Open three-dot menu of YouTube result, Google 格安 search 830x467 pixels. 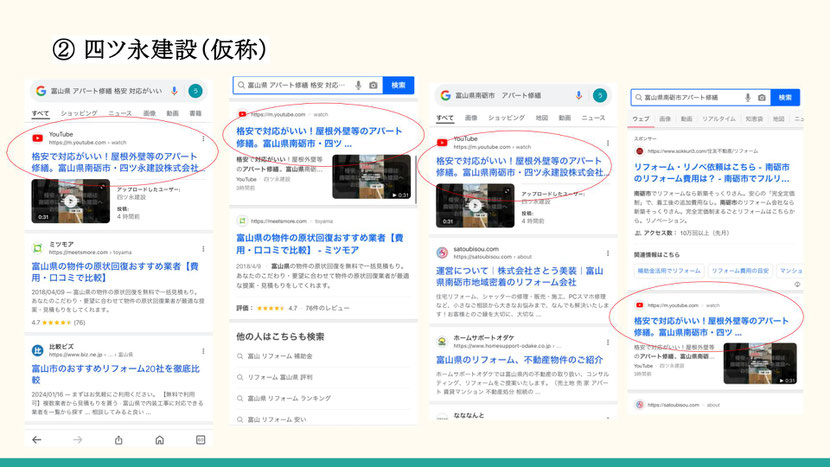coord(203,139)
